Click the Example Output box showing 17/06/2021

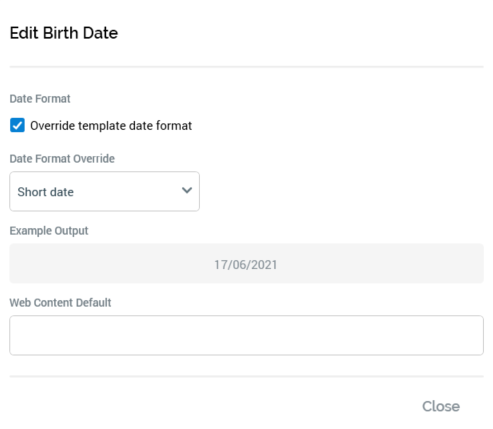point(246,264)
